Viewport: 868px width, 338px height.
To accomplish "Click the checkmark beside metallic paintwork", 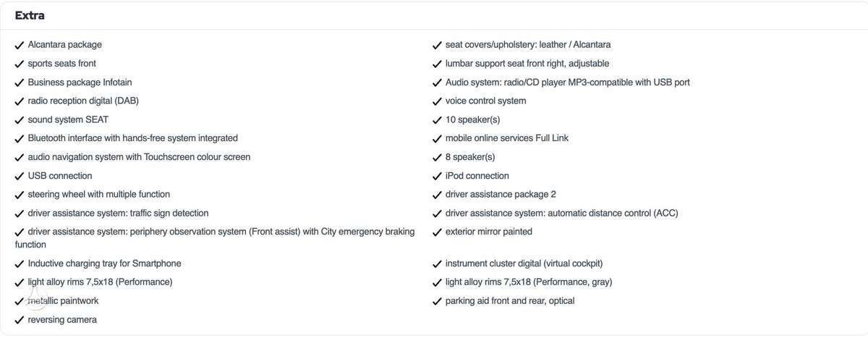I will tap(20, 301).
